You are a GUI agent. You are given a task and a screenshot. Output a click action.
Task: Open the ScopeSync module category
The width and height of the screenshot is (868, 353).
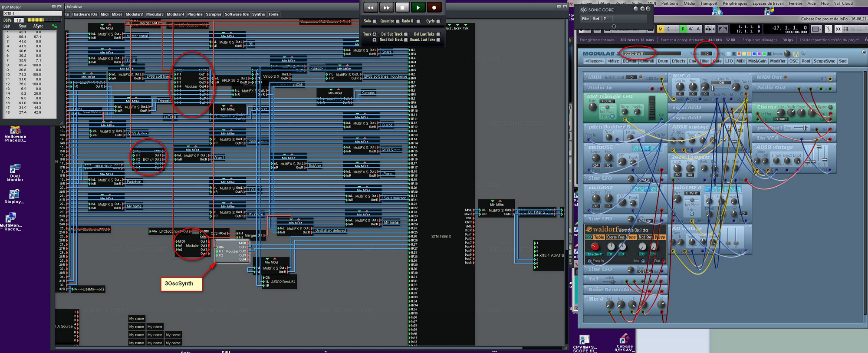pos(825,61)
